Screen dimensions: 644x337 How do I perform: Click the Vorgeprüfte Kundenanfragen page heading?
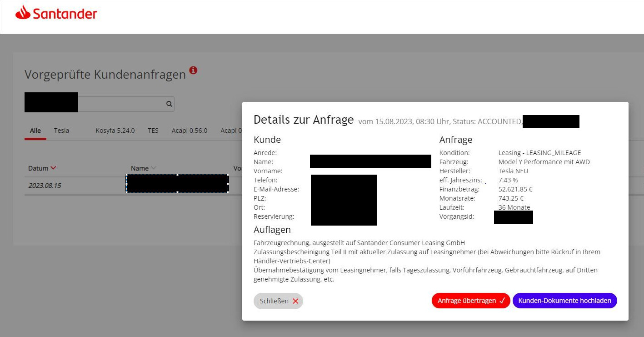(x=105, y=75)
